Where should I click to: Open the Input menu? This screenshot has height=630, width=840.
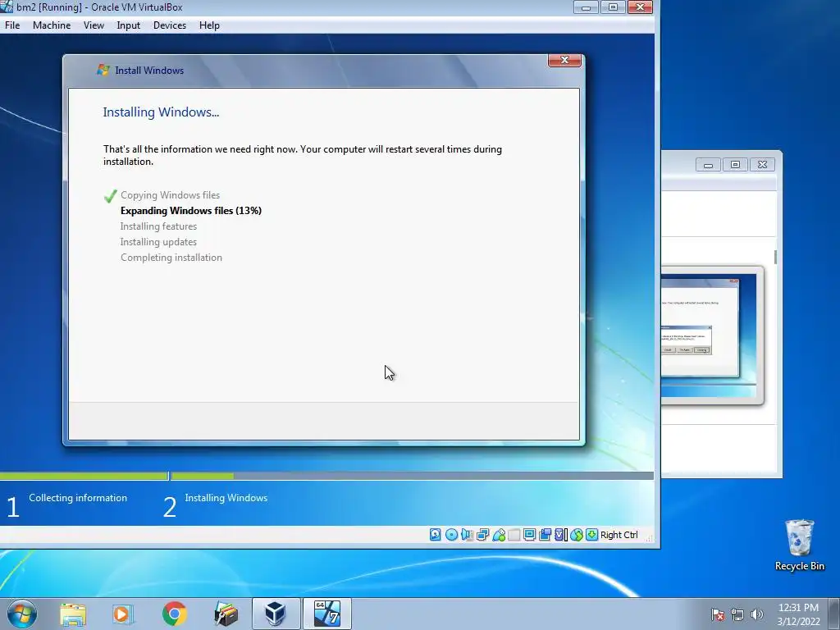pyautogui.click(x=129, y=25)
